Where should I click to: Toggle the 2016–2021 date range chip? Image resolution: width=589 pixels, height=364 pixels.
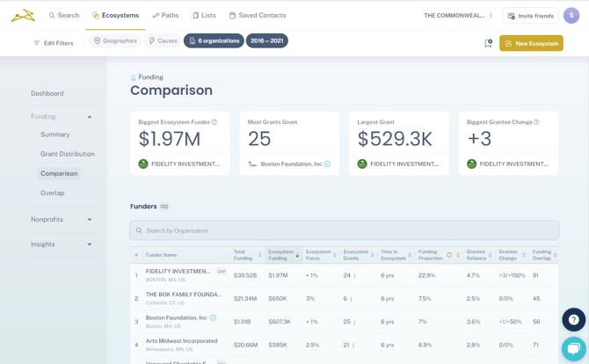click(267, 40)
